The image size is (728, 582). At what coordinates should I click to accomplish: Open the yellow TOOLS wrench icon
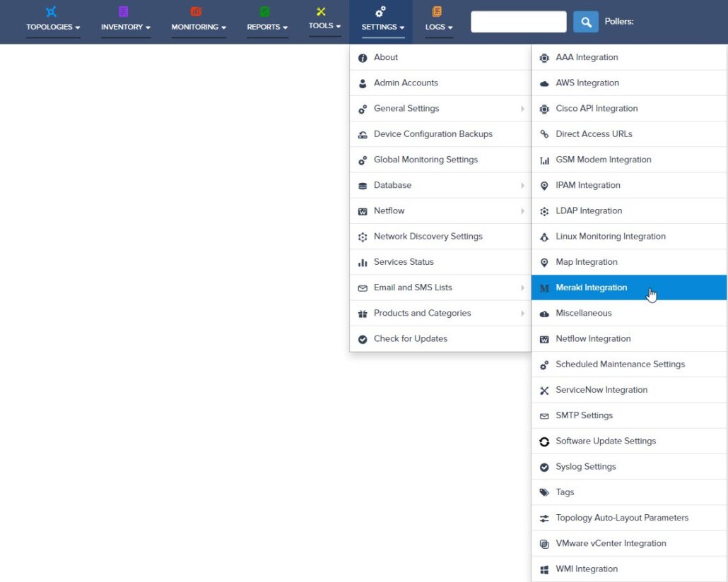pos(320,11)
